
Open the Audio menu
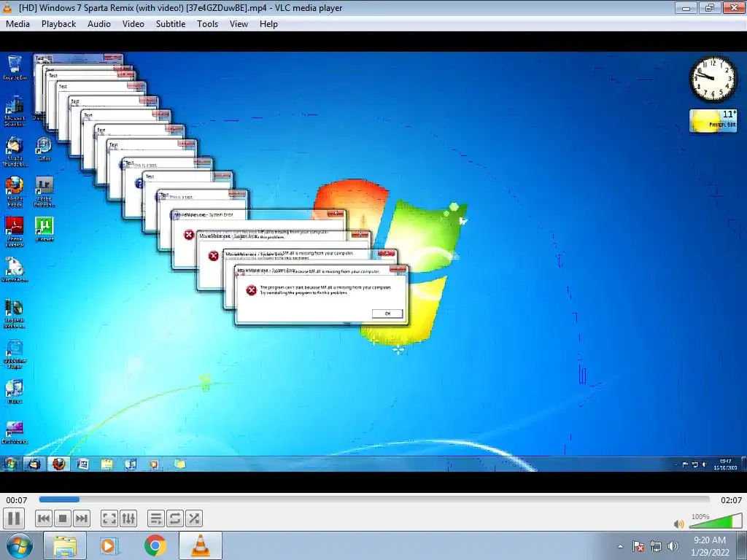99,24
